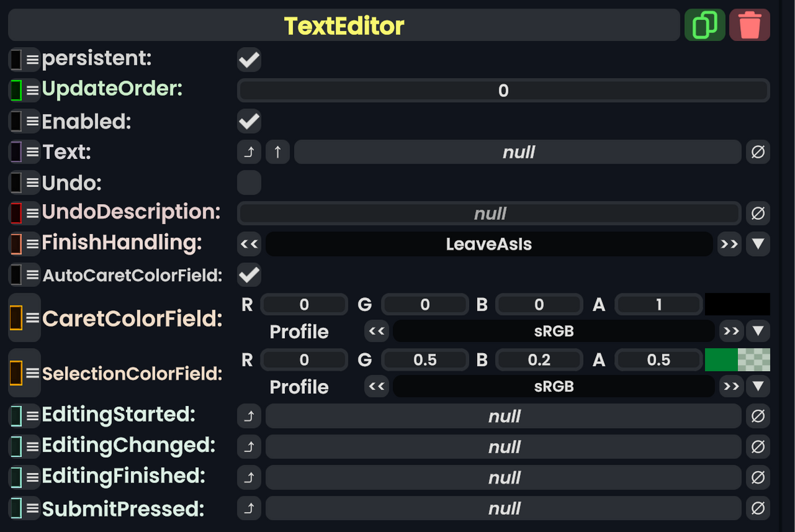
Task: Click the impulse arrow beside Text
Action: click(249, 152)
